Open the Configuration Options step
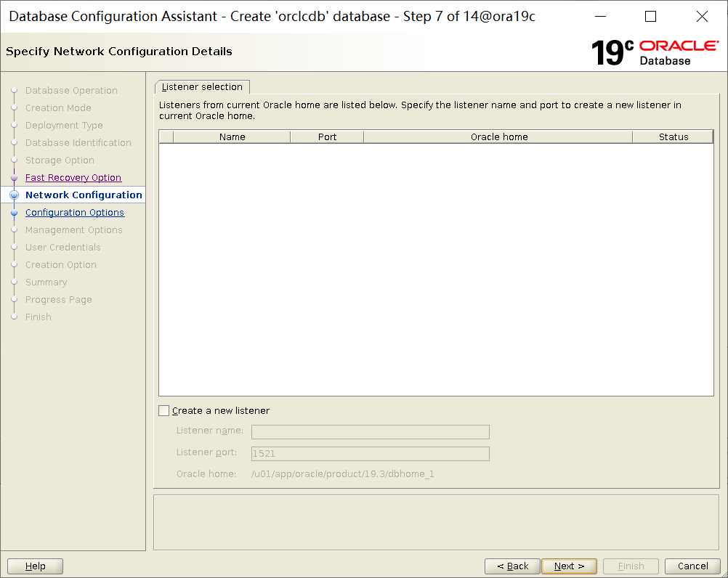Image resolution: width=728 pixels, height=578 pixels. point(75,213)
